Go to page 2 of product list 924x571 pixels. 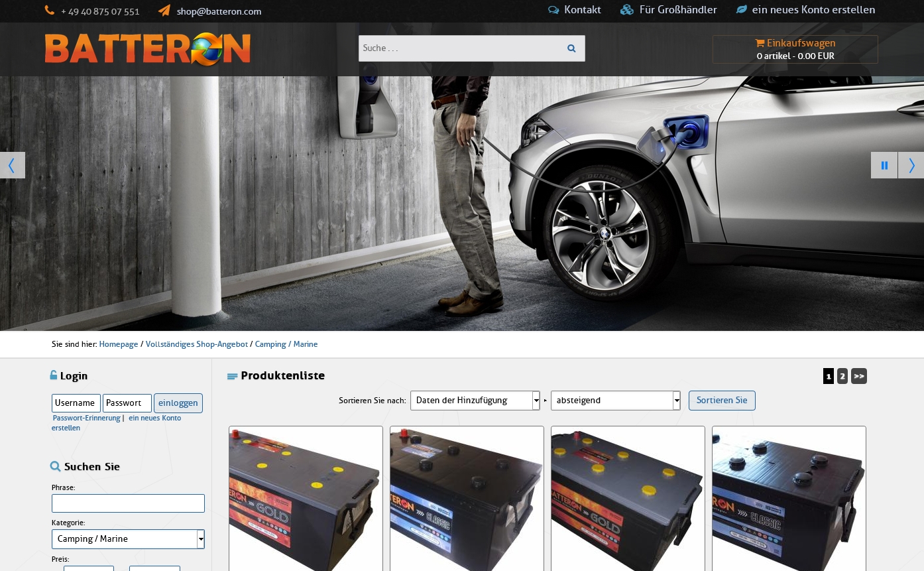click(x=842, y=376)
